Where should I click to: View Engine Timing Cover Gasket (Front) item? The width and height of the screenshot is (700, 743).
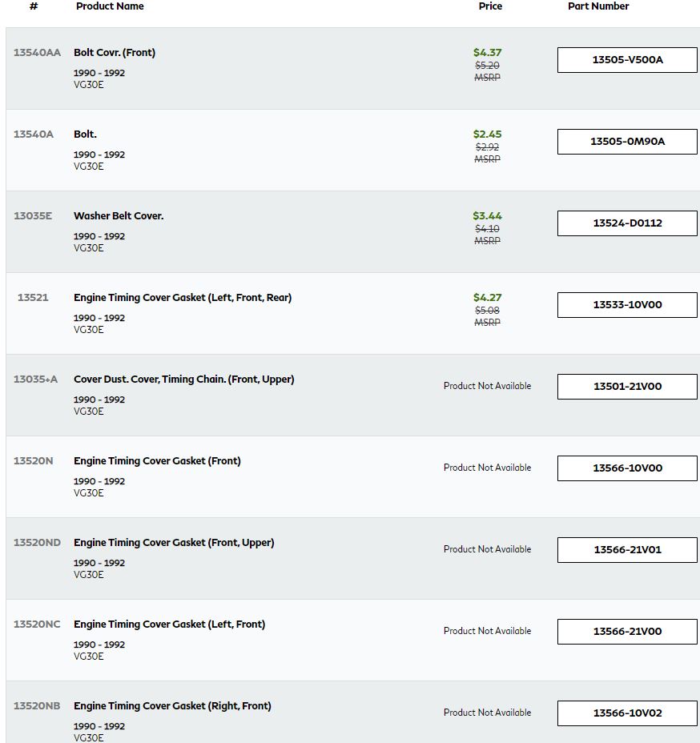click(x=157, y=461)
